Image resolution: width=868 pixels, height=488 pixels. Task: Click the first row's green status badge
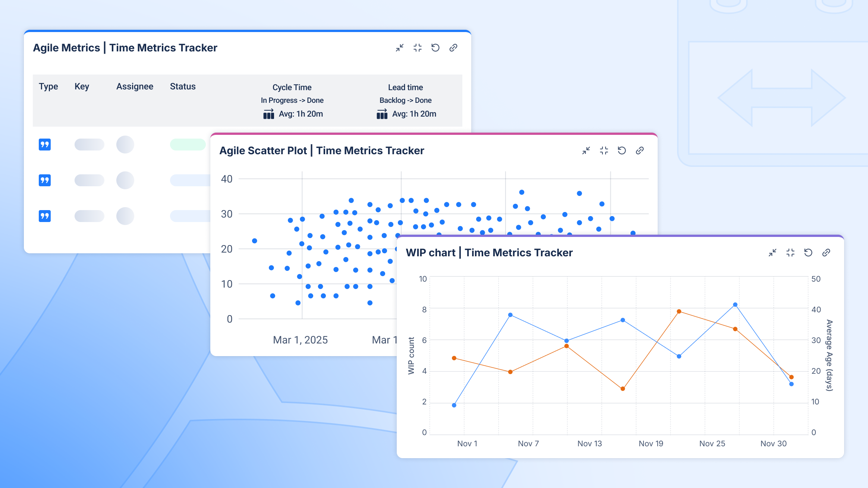tap(188, 145)
